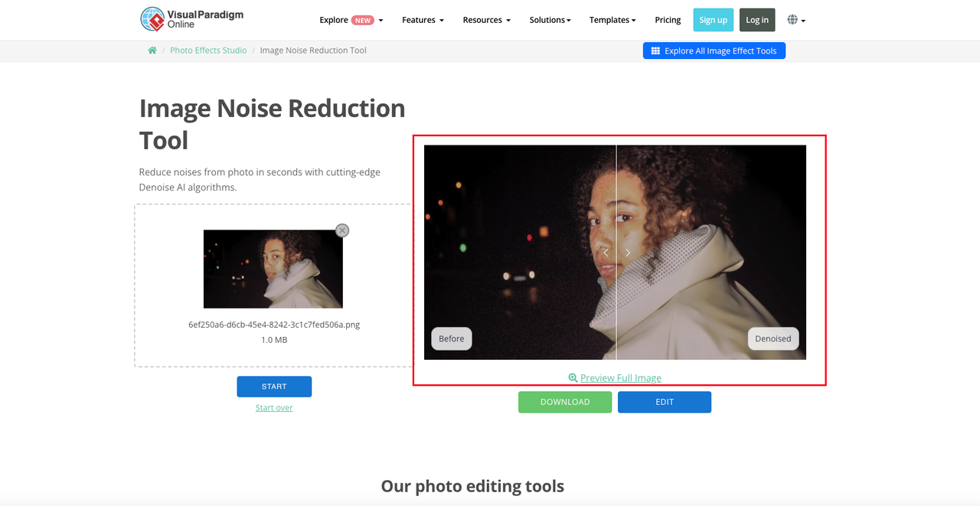Go to Photo Effects Studio breadcrumb
The image size is (980, 506).
coord(208,51)
